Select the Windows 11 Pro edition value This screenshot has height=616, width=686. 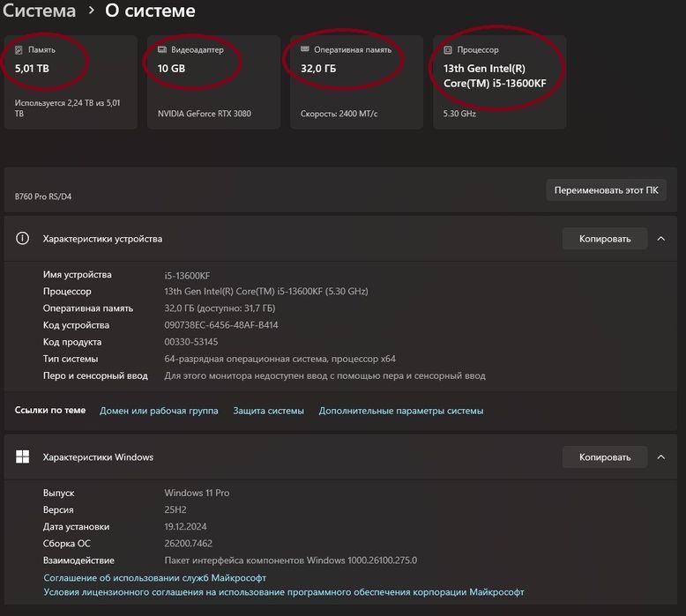197,493
